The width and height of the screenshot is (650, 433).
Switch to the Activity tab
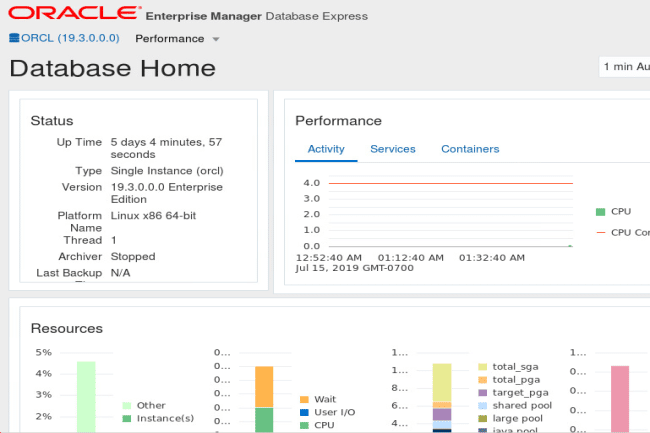pyautogui.click(x=326, y=149)
